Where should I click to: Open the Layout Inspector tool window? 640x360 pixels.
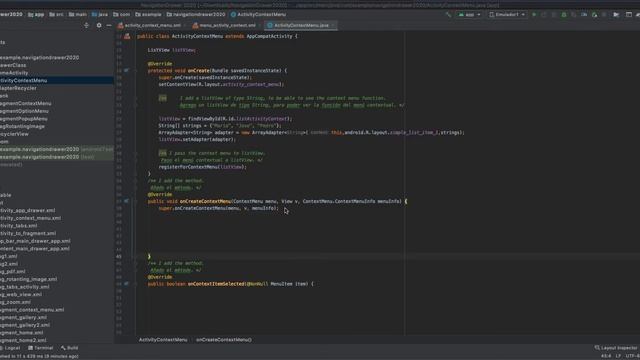(x=616, y=348)
